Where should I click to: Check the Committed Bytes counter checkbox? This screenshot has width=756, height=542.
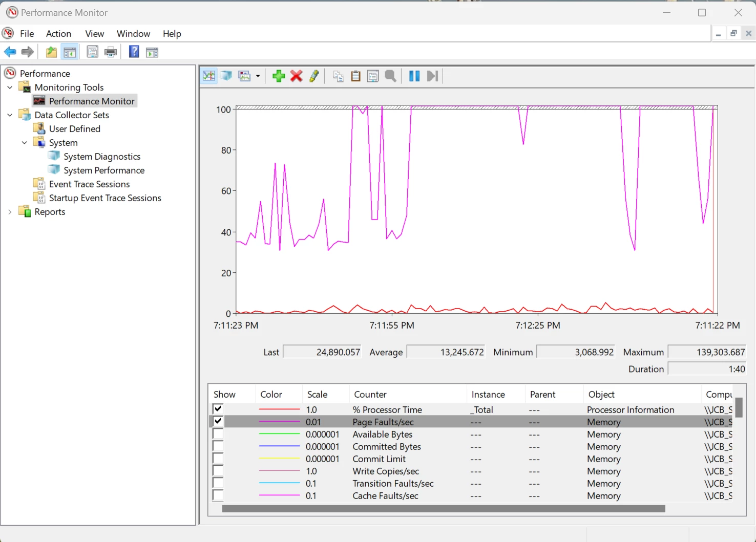pos(218,446)
